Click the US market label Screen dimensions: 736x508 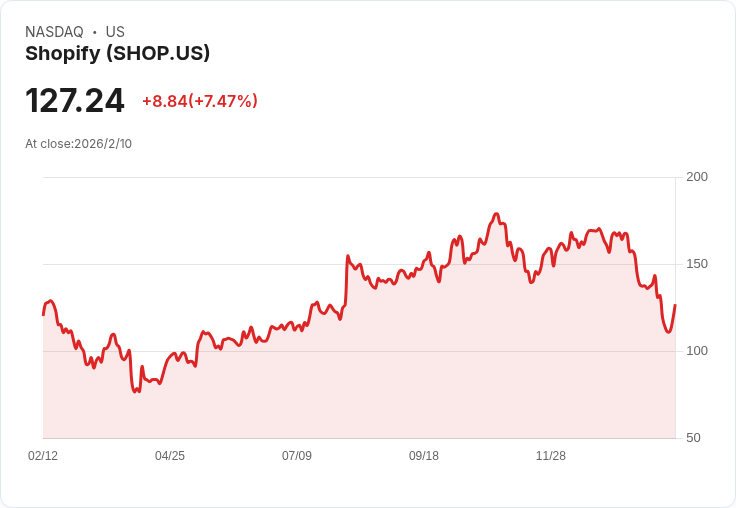(x=115, y=32)
